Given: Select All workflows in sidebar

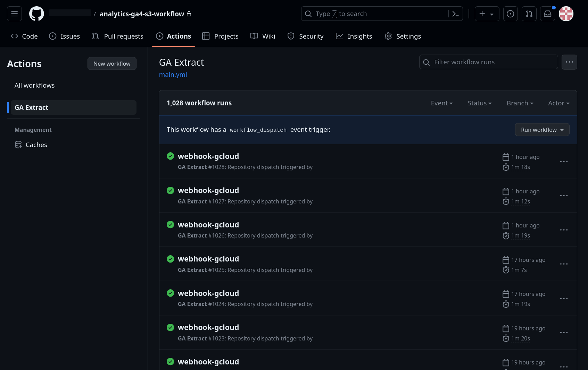Looking at the screenshot, I should coord(74,86).
